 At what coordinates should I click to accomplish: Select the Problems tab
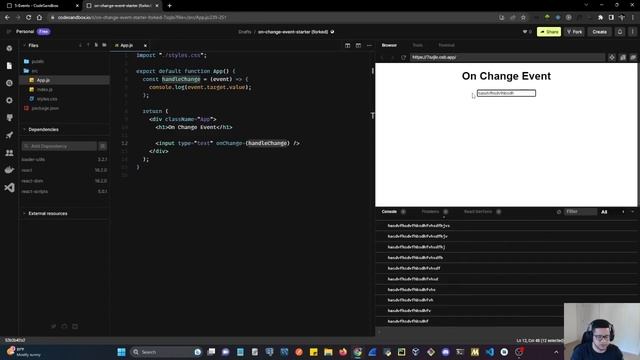tap(430, 212)
